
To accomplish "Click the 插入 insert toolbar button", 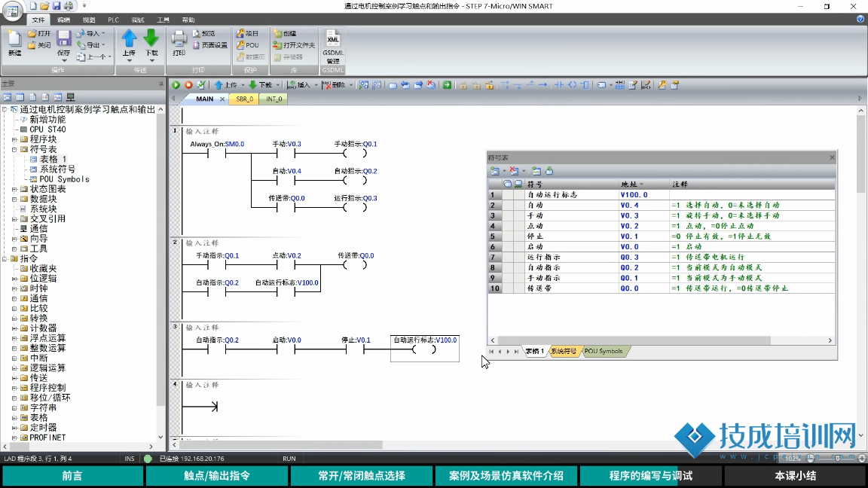I will (x=299, y=84).
